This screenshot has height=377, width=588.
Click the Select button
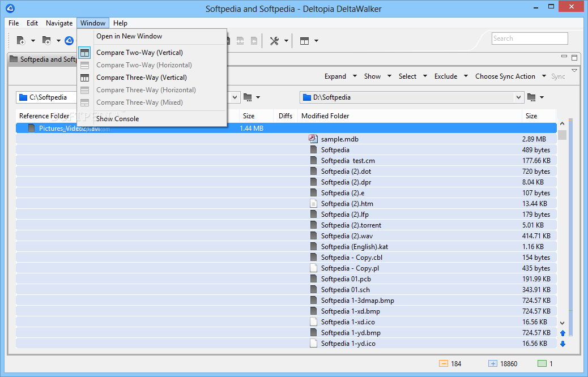click(x=407, y=76)
